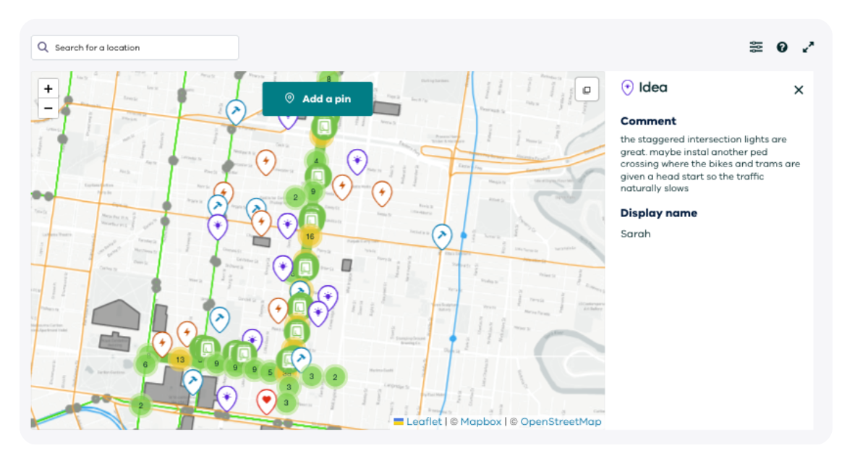Select the blue bicycle pin at top left

click(x=234, y=110)
